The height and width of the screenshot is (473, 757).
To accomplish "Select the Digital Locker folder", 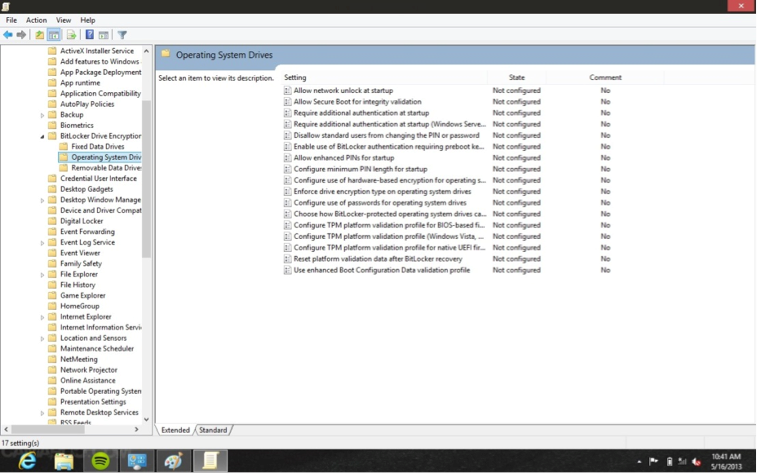I will click(82, 221).
